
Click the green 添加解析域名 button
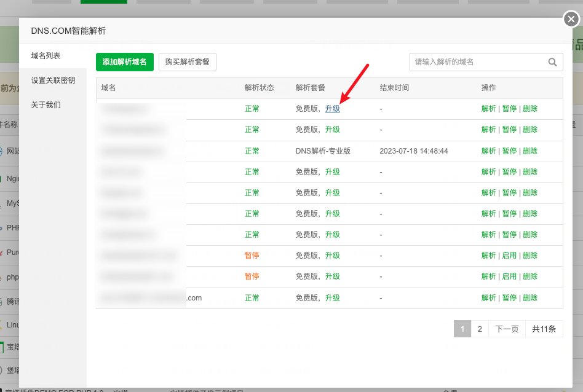coord(125,62)
